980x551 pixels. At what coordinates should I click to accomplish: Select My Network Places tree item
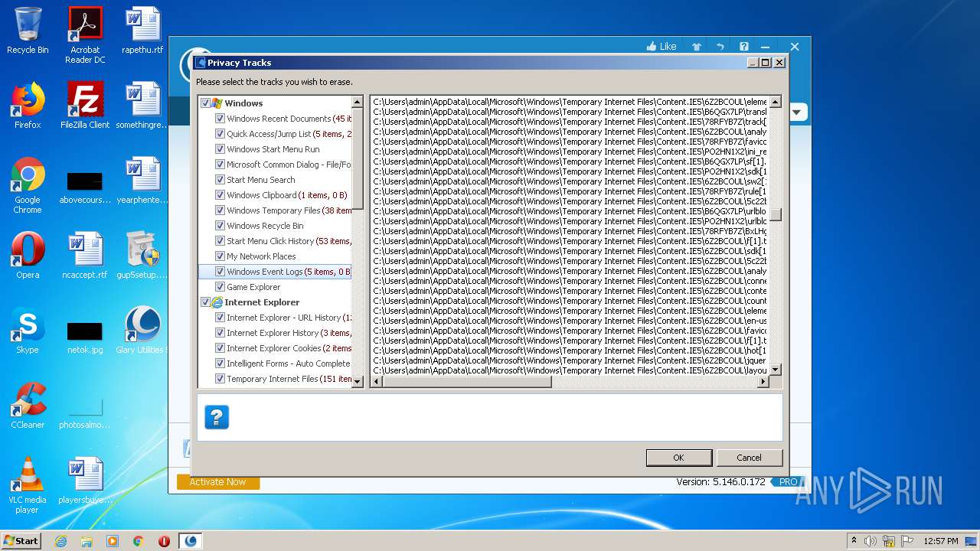(261, 256)
